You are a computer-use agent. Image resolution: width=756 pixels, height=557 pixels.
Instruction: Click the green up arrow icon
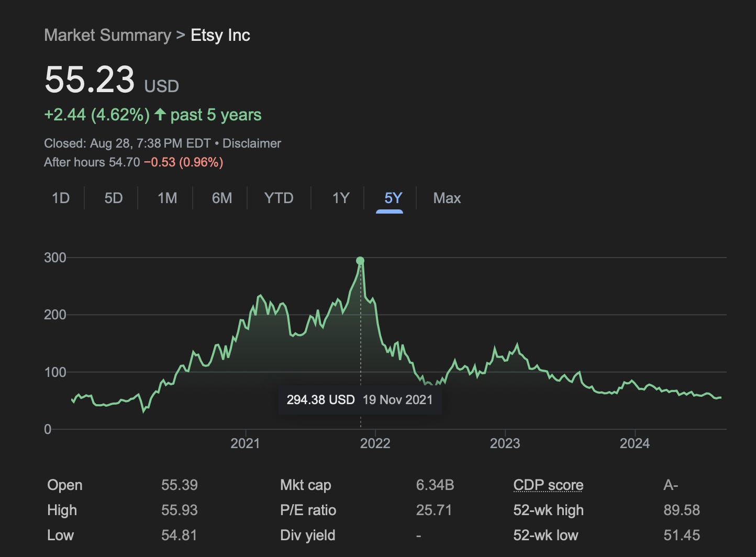click(x=160, y=115)
